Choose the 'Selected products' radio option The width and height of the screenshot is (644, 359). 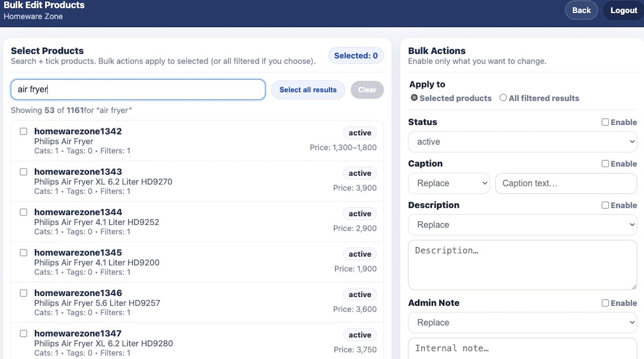pos(414,98)
